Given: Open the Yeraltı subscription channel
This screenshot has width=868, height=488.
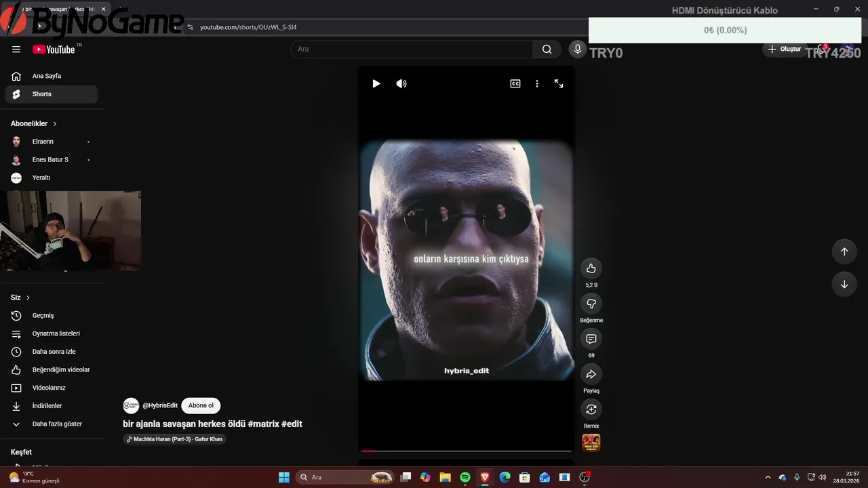Looking at the screenshot, I should point(52,178).
